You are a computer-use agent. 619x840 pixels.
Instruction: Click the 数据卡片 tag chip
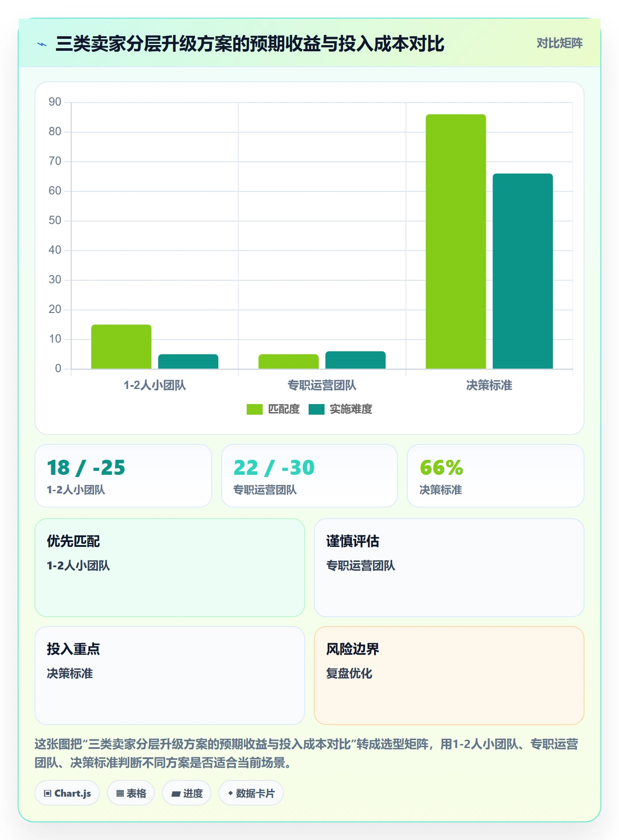point(251,793)
